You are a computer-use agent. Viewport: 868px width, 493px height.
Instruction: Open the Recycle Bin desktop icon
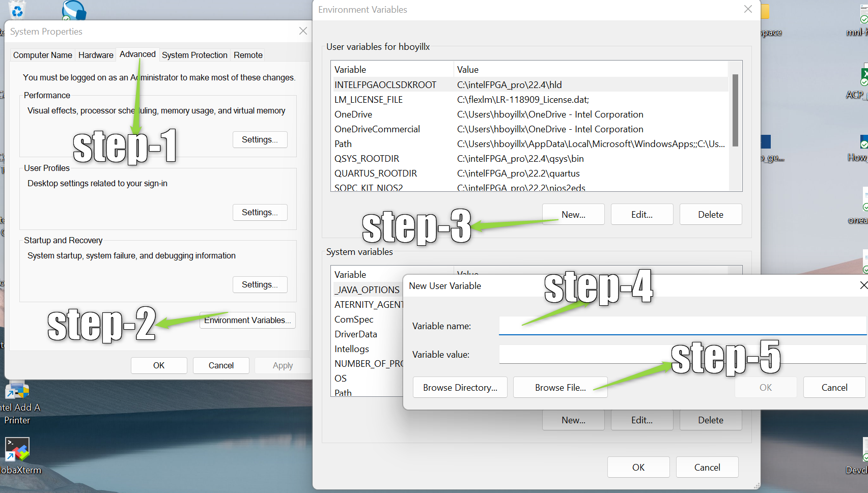pos(17,10)
